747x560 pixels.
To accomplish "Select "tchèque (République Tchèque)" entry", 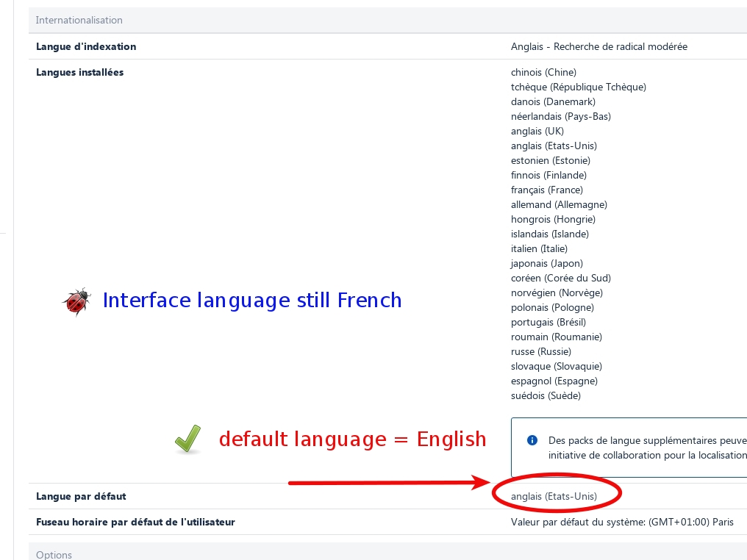I will pos(579,87).
